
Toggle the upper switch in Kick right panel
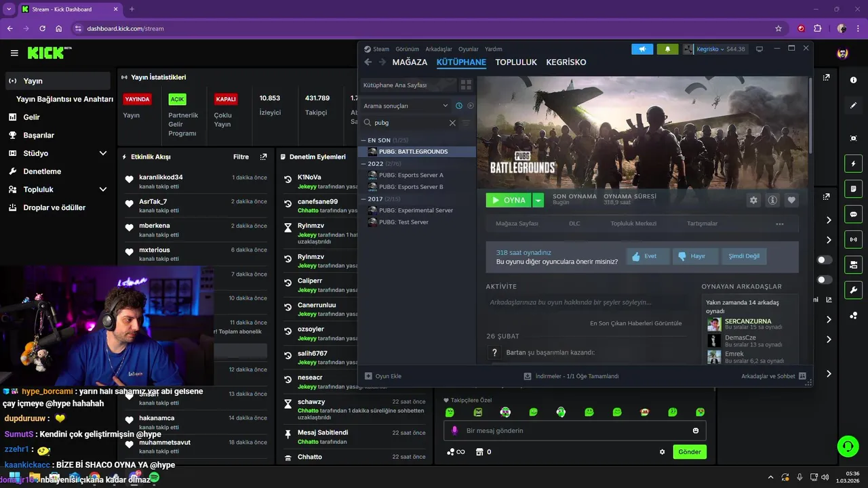825,260
